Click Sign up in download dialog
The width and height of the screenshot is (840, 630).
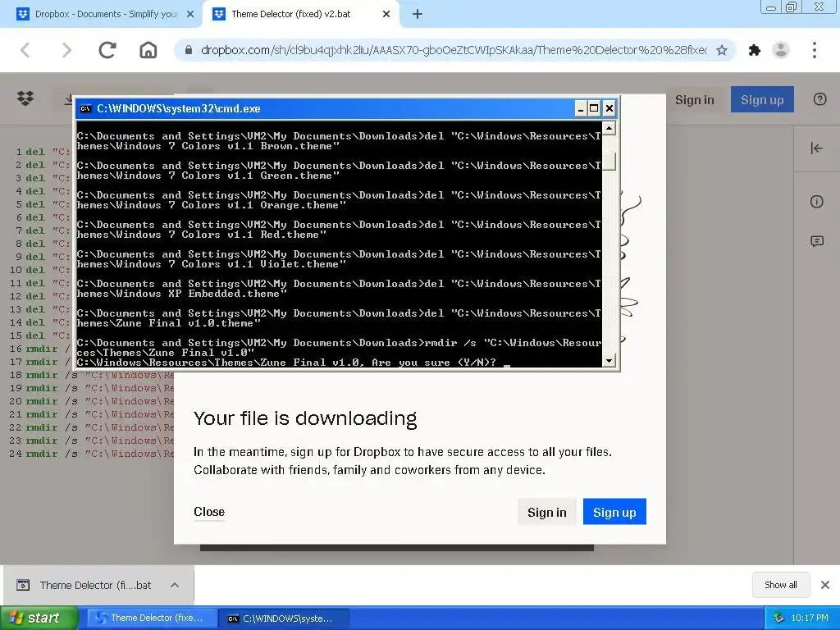[614, 512]
